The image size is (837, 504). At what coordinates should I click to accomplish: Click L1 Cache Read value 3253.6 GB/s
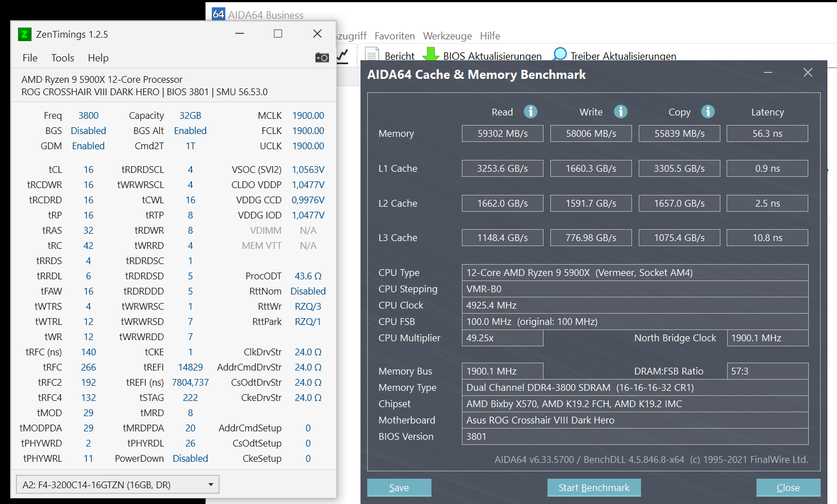point(502,168)
